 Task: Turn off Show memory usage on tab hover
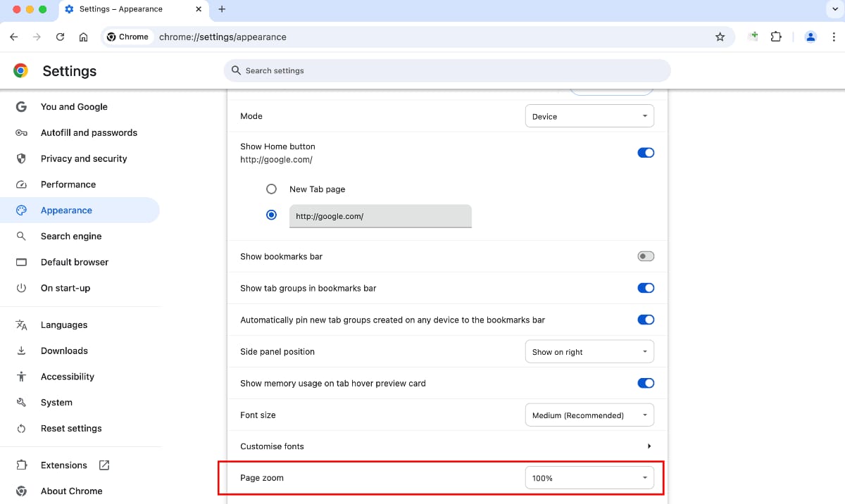pos(646,383)
